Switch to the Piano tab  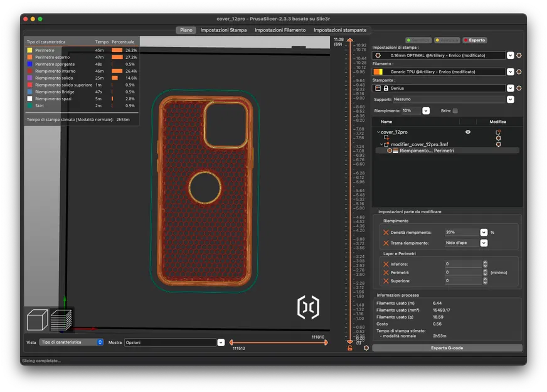click(186, 30)
